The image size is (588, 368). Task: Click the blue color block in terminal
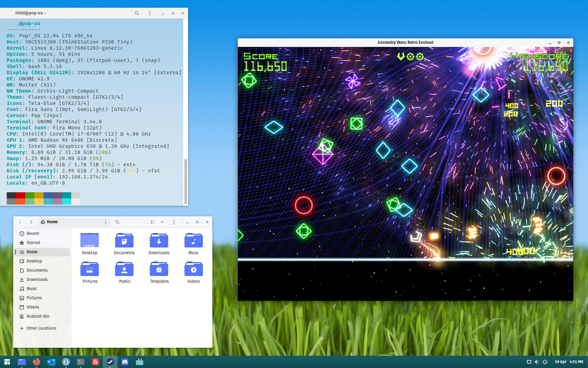coord(48,195)
